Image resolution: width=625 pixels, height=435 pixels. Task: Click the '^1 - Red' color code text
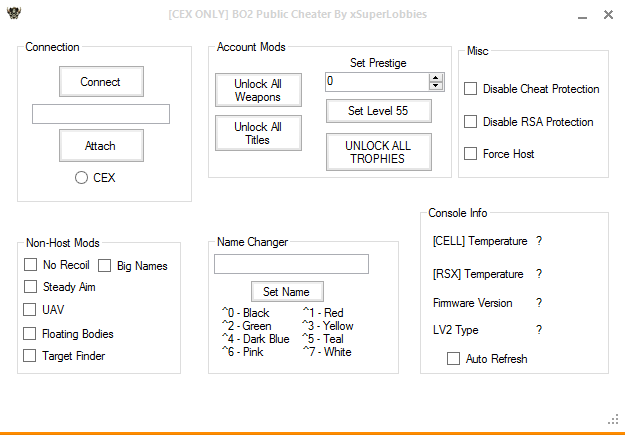323,313
